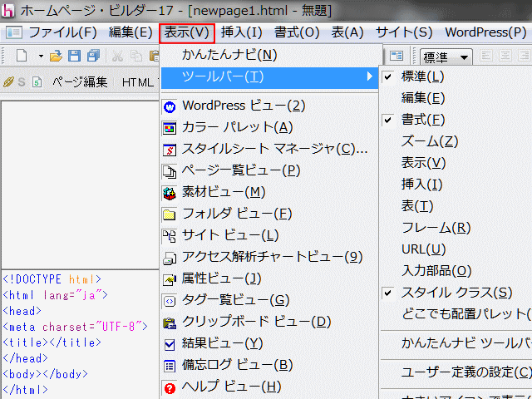Toggle 結果ビュー(Y) checkbox item
Viewport: 532px width, 399px height.
269,343
